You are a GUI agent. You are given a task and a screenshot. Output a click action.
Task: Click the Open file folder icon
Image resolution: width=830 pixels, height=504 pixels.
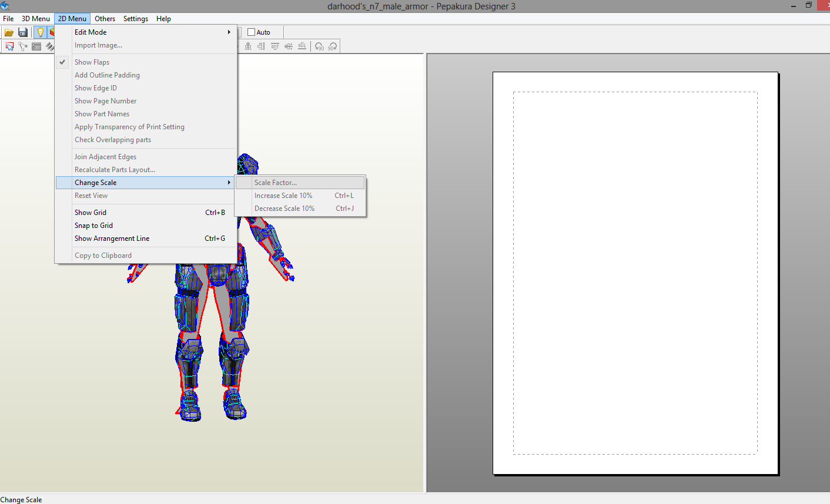point(9,32)
